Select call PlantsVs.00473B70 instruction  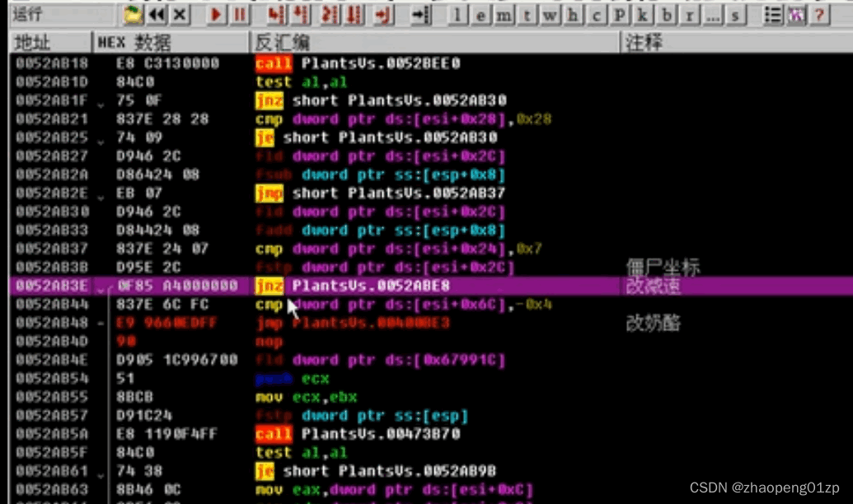[358, 434]
